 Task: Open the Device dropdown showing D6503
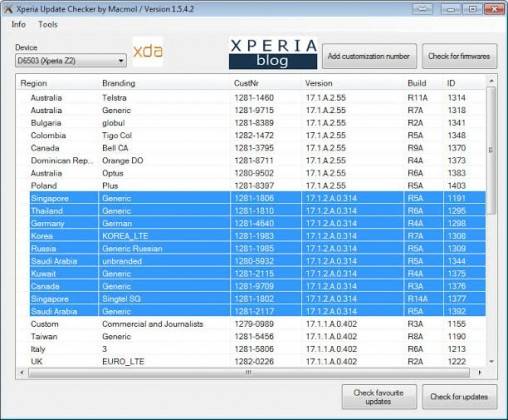[71, 61]
